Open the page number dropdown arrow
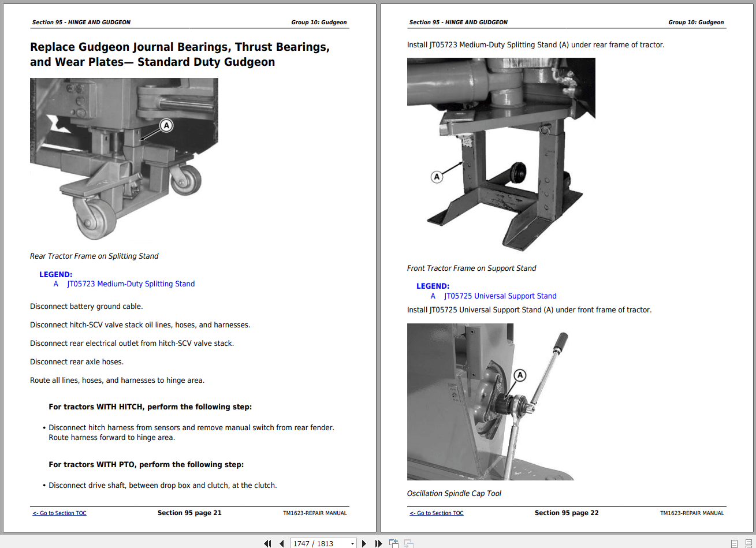Screen dimensions: 756x548 (352, 543)
